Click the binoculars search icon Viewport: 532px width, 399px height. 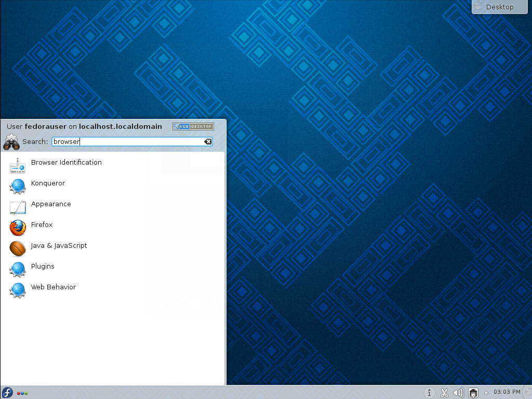point(11,142)
